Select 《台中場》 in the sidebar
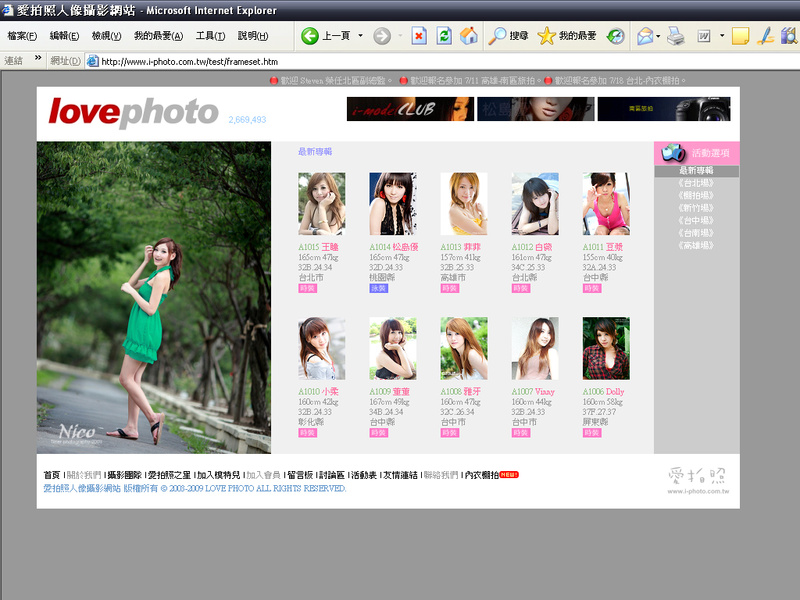Viewport: 800px width, 600px height. pos(696,221)
